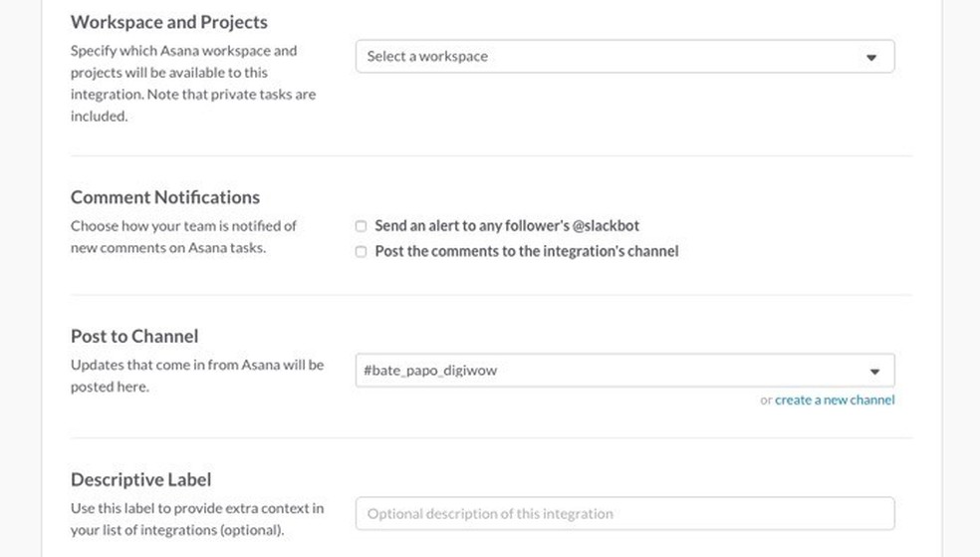The height and width of the screenshot is (557, 980).
Task: Click the arrow on the workspace selector
Action: [871, 58]
